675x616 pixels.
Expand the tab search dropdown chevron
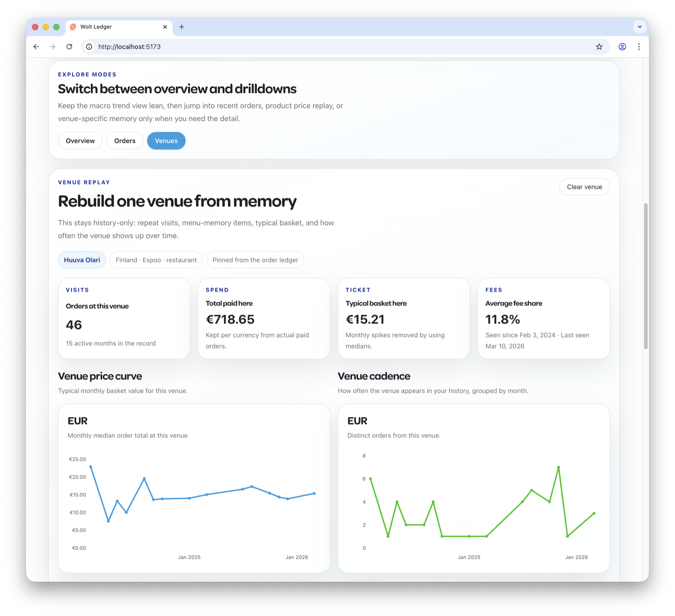coord(640,27)
